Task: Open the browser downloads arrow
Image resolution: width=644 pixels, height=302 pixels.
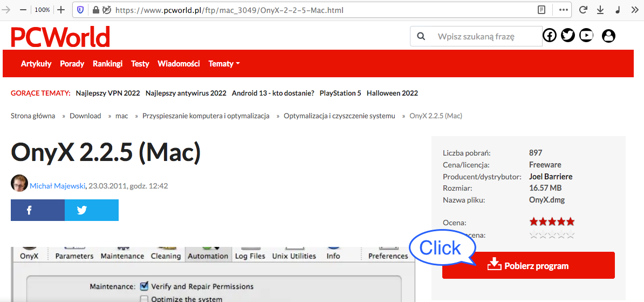Action: 600,10
